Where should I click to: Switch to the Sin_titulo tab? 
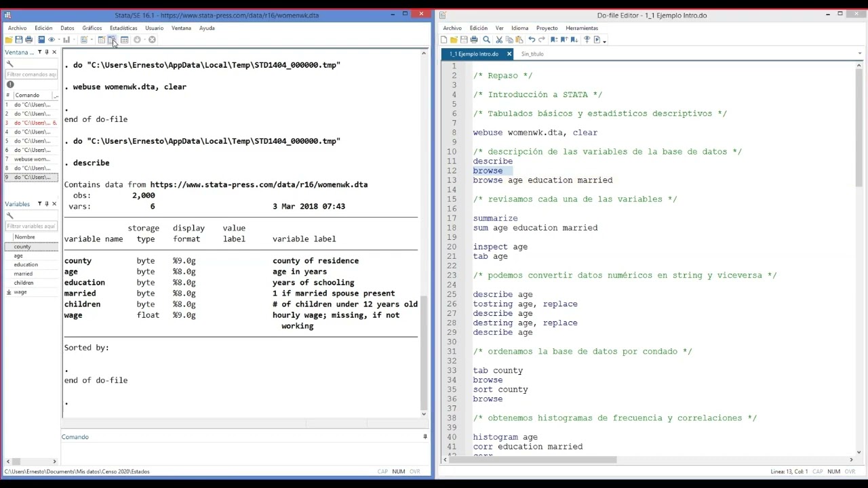[532, 54]
